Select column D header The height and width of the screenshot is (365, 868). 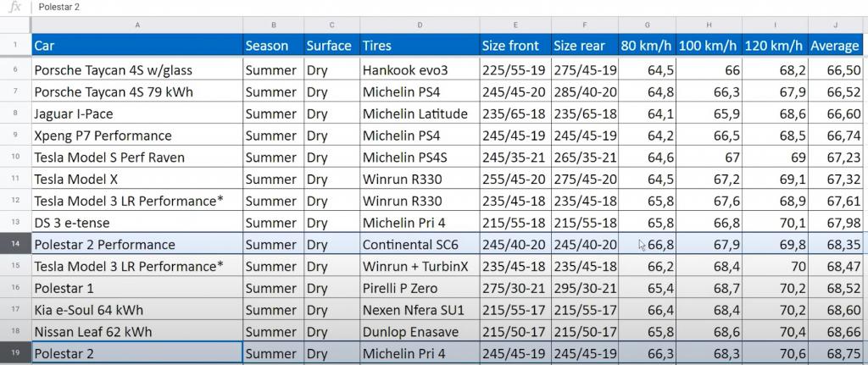point(420,25)
